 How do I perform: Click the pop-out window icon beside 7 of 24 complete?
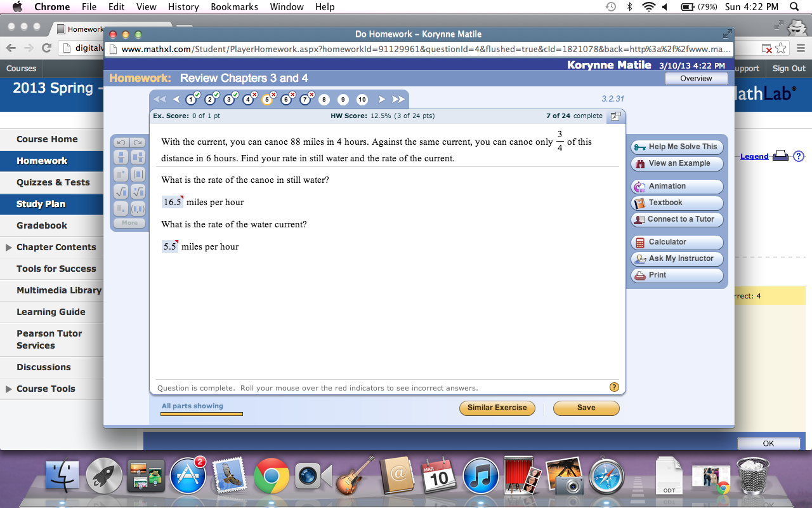pyautogui.click(x=615, y=116)
